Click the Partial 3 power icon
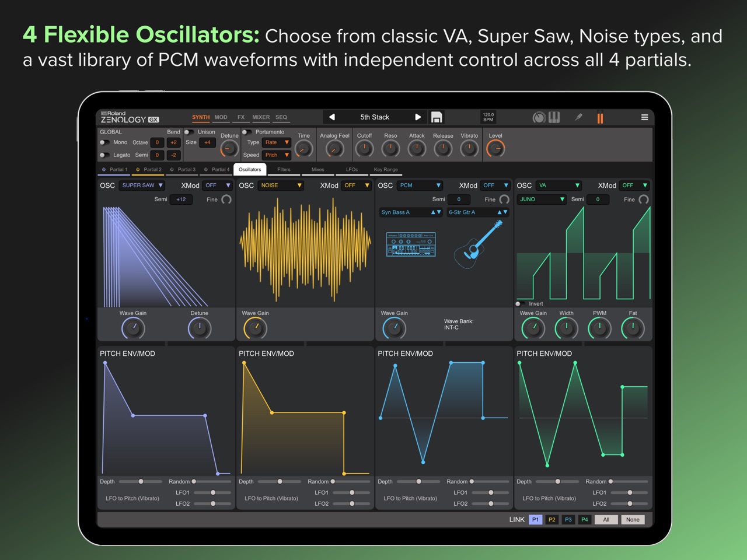 172,170
